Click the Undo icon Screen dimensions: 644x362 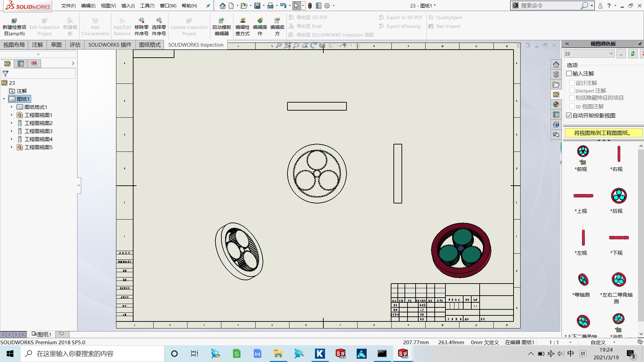pyautogui.click(x=283, y=6)
